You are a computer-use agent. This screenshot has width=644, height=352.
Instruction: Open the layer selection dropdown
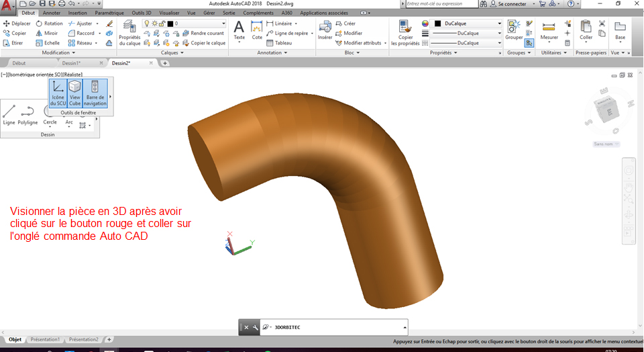pyautogui.click(x=199, y=24)
